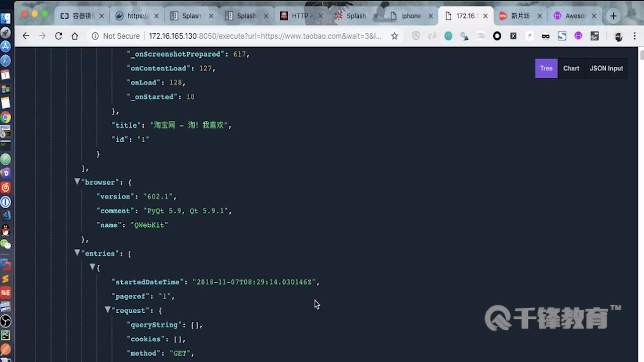Image resolution: width=644 pixels, height=362 pixels.
Task: Open the purple circle extension icon
Action: pyautogui.click(x=578, y=36)
